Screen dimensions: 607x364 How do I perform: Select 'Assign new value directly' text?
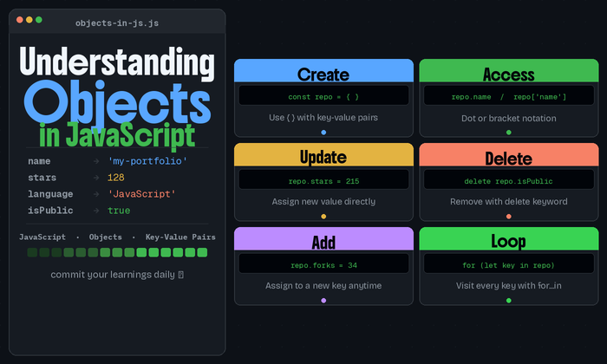(323, 202)
